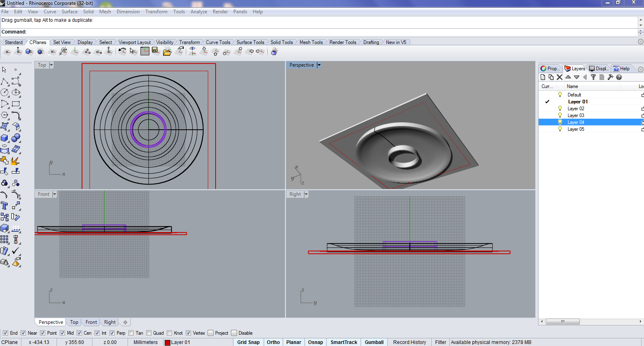Open the Layer 01 status bar layer selector
This screenshot has height=346, width=644.
pos(198,342)
